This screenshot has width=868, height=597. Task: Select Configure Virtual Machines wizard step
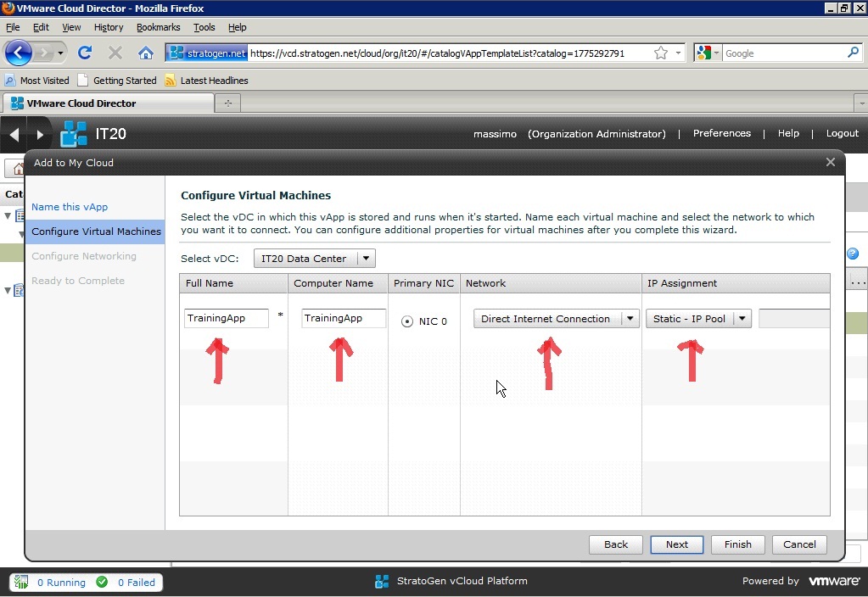coord(97,232)
